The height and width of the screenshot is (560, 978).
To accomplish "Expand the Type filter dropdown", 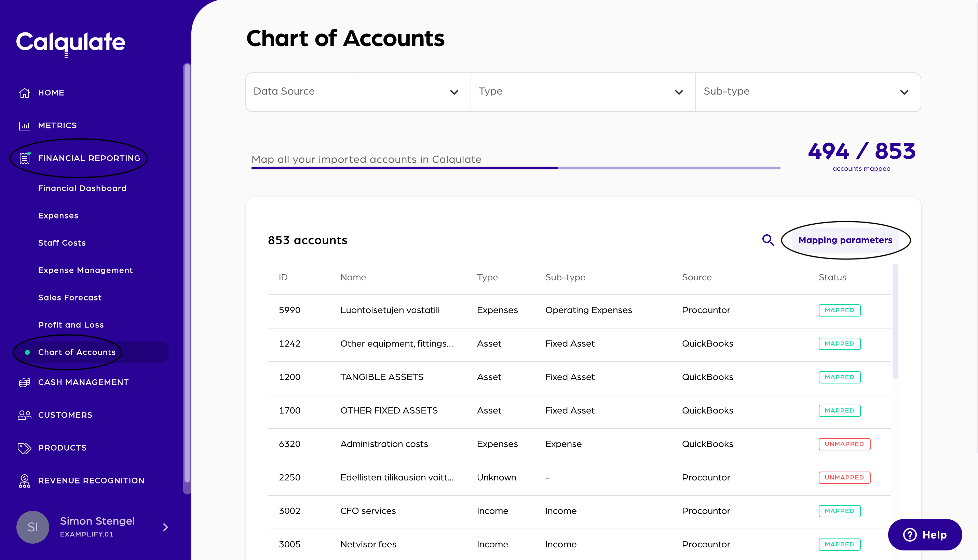I will (583, 92).
